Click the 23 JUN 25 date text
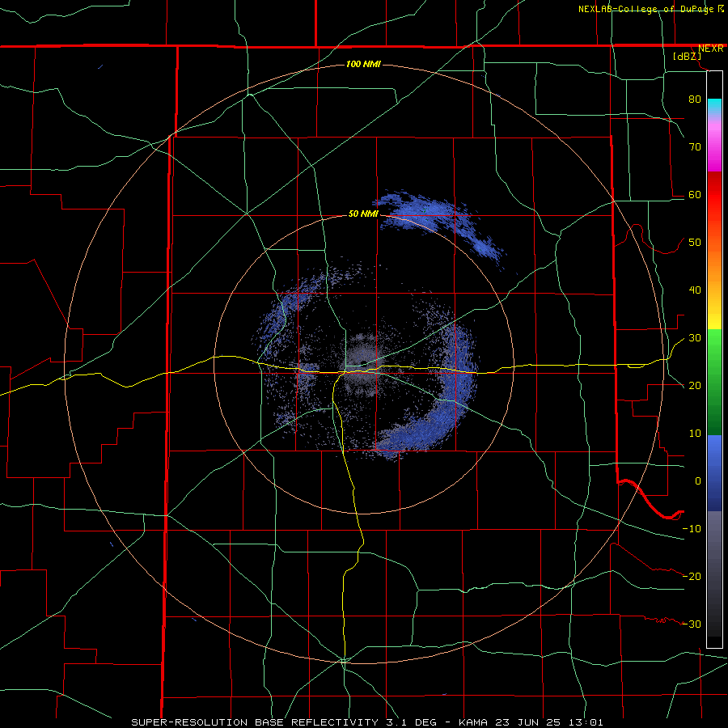This screenshot has height=728, width=728. 528,722
